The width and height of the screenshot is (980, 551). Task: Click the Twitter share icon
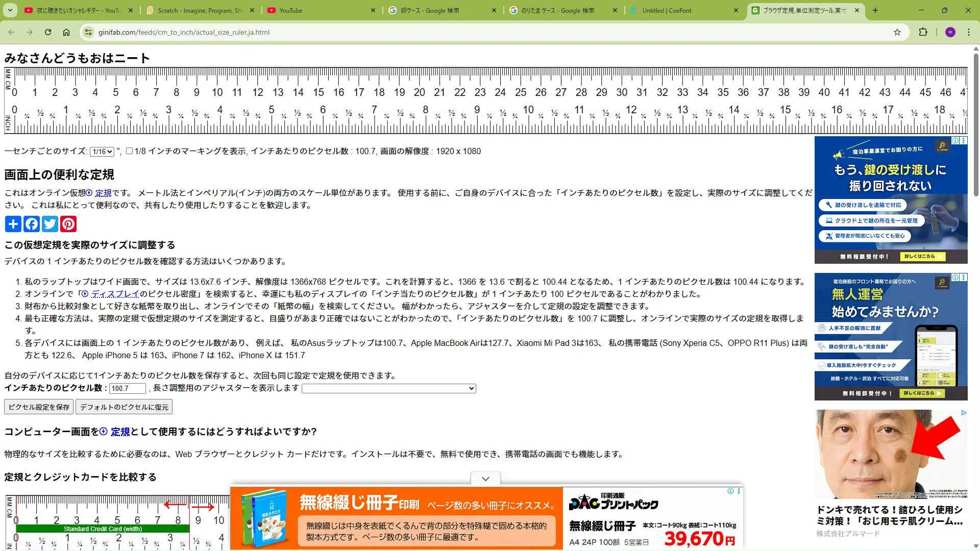(50, 224)
